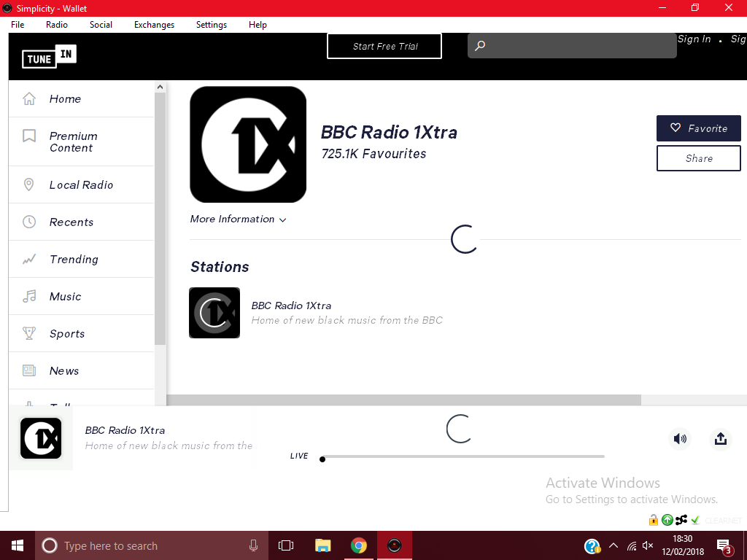
Task: Click the Trending graph icon
Action: pyautogui.click(x=29, y=259)
